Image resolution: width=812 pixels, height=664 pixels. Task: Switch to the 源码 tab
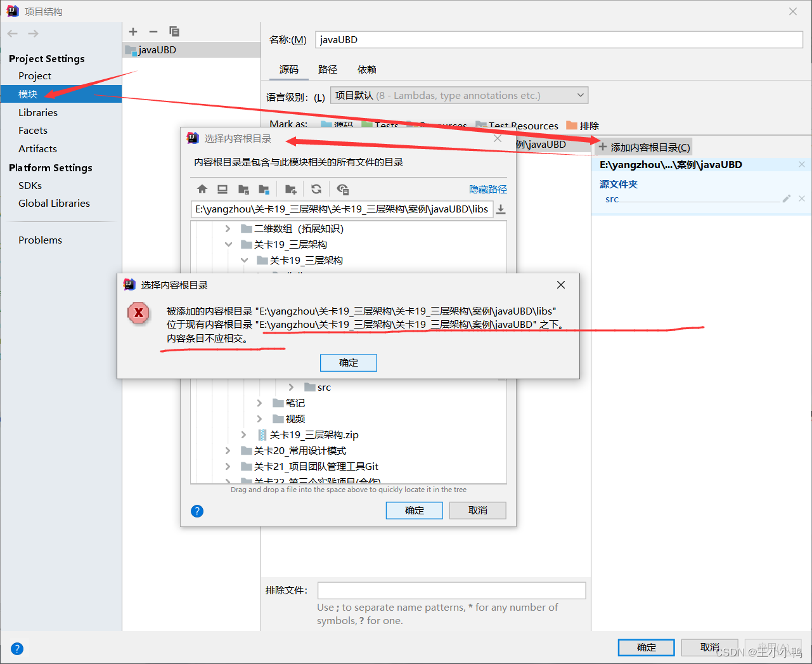(x=289, y=69)
